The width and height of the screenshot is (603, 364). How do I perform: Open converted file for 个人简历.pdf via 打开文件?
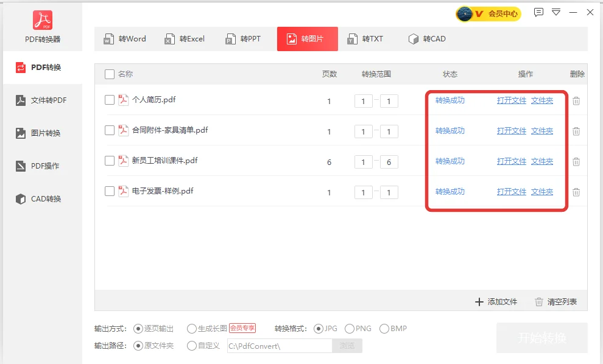[x=512, y=100]
